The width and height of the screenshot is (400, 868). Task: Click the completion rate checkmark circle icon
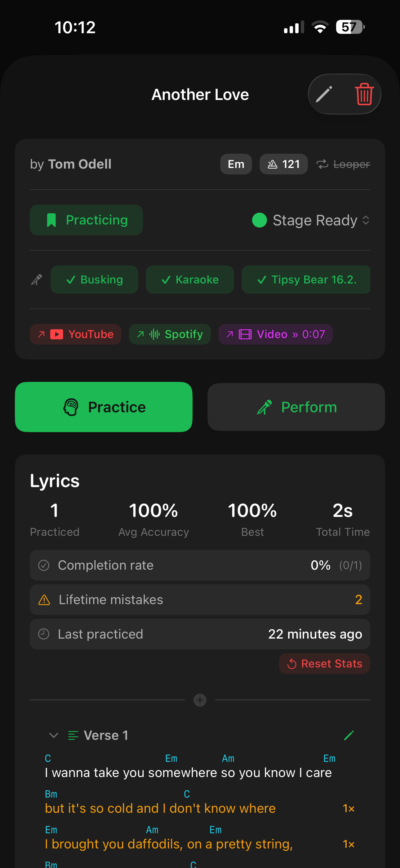44,565
